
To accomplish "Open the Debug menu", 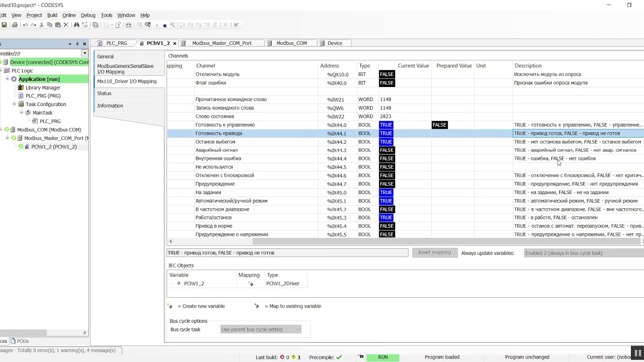I will 88,15.
